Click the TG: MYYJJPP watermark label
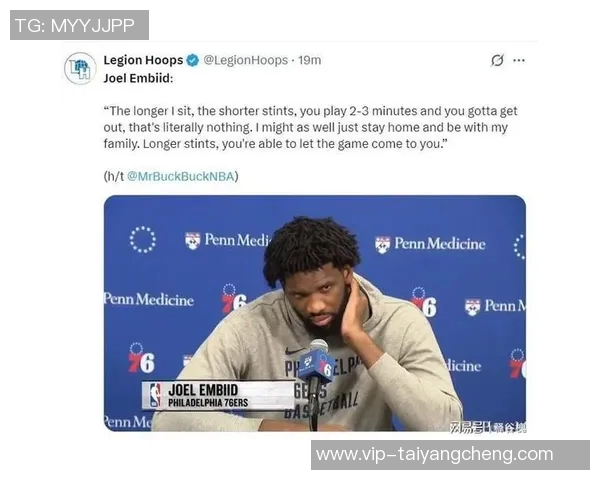The width and height of the screenshot is (600, 480). (x=79, y=25)
